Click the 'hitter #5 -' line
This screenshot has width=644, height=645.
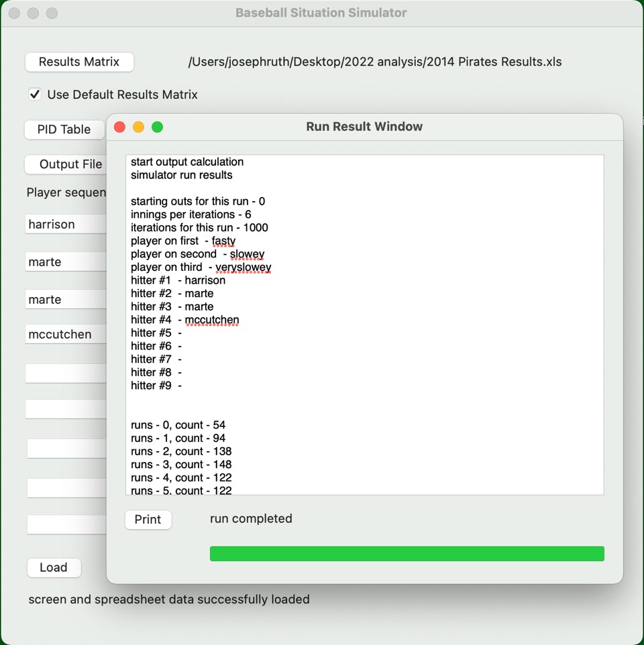(x=156, y=333)
